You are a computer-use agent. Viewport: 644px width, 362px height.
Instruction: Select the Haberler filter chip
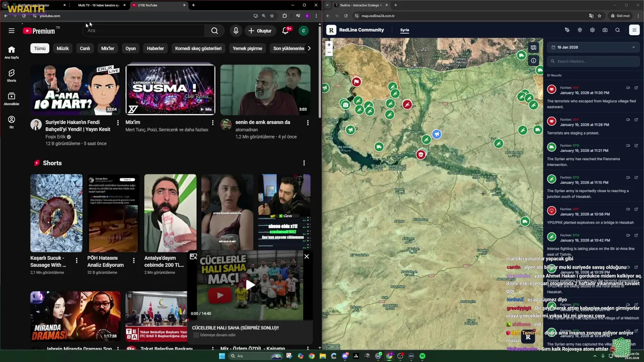click(155, 48)
